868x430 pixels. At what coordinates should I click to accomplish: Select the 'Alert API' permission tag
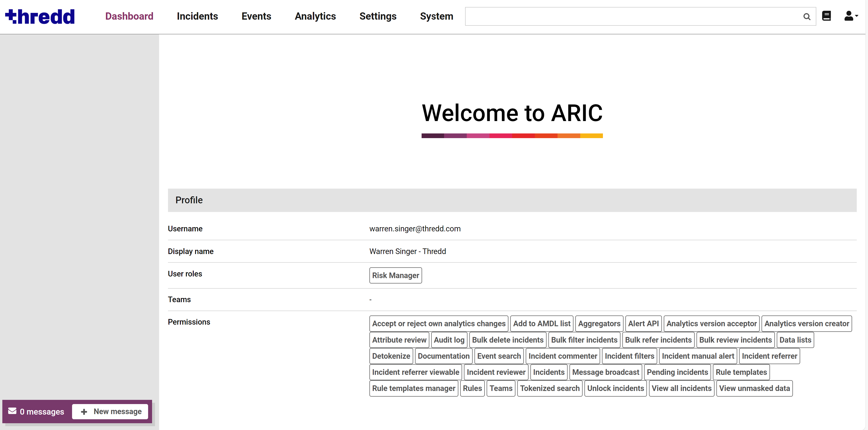pyautogui.click(x=643, y=323)
